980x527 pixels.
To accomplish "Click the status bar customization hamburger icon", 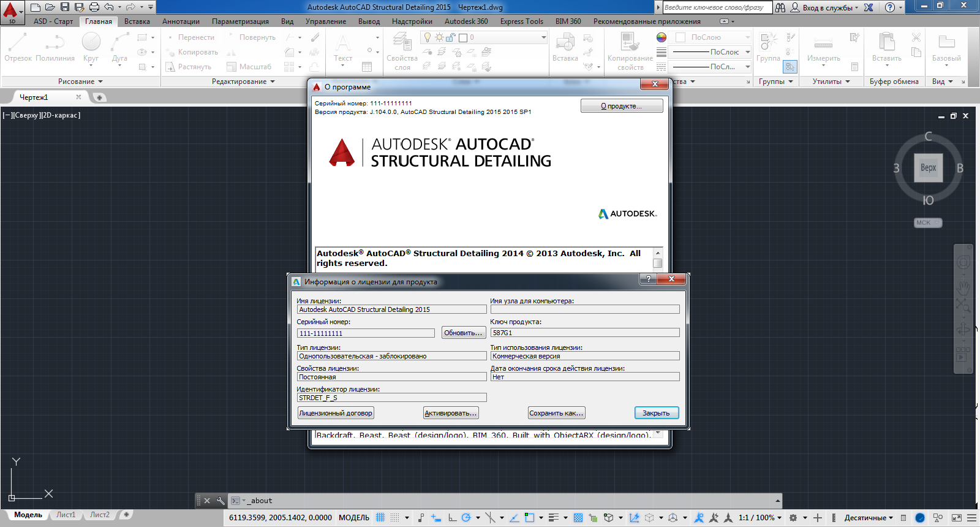I will pyautogui.click(x=971, y=518).
